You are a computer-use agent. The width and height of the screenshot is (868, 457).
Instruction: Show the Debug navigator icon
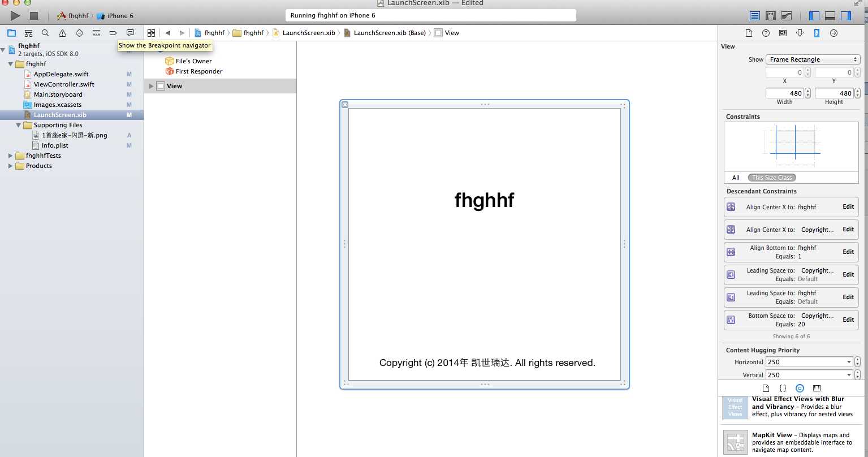tap(96, 33)
